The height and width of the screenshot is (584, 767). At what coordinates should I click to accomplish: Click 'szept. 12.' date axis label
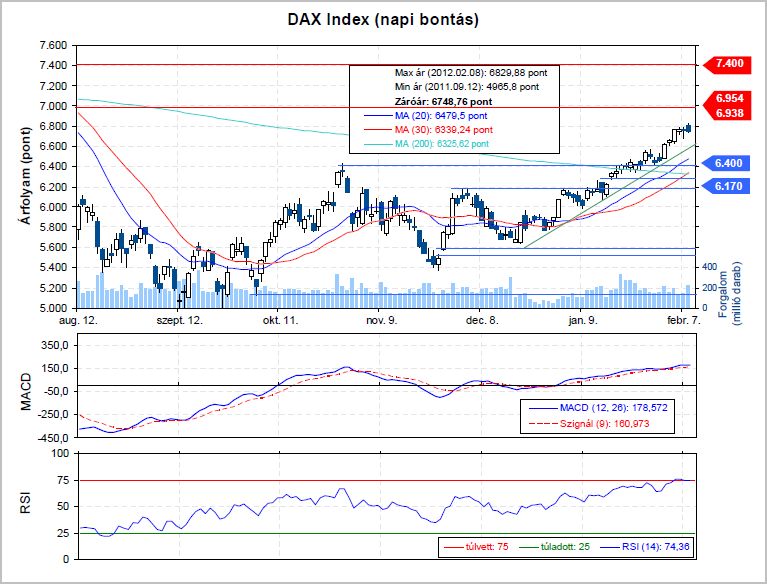(180, 320)
